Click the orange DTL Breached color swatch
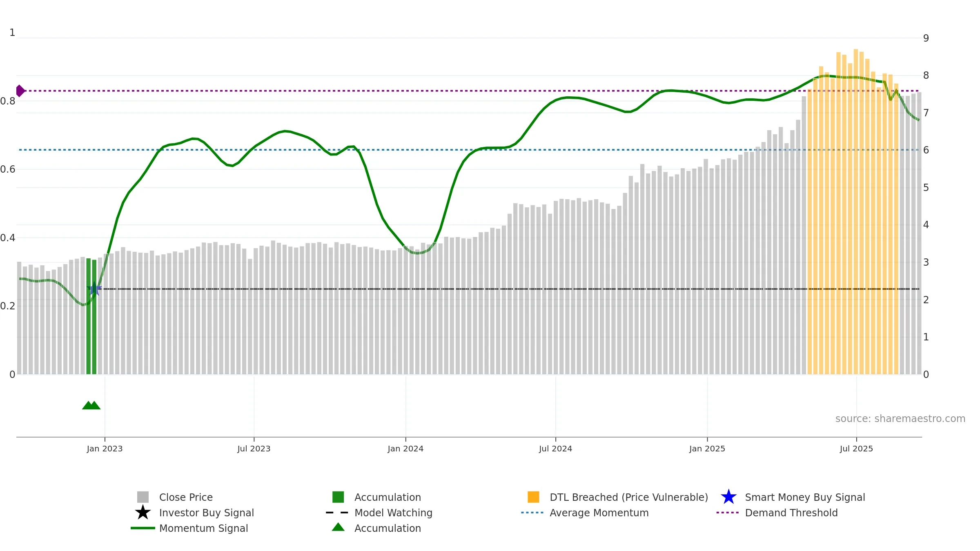The height and width of the screenshot is (551, 980). pyautogui.click(x=533, y=497)
